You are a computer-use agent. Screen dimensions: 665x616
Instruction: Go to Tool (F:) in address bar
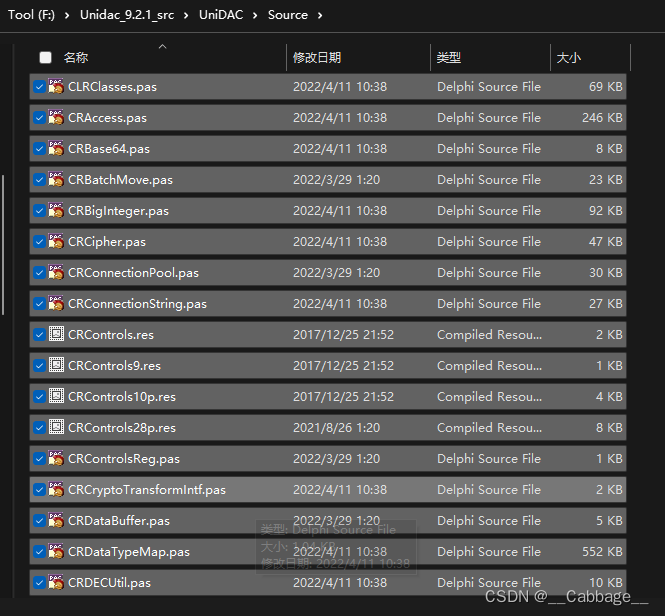(31, 15)
